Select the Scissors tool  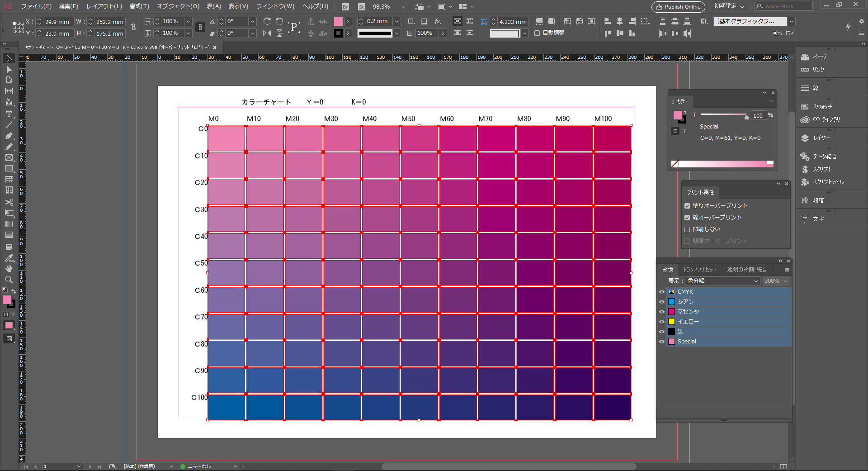pos(9,202)
